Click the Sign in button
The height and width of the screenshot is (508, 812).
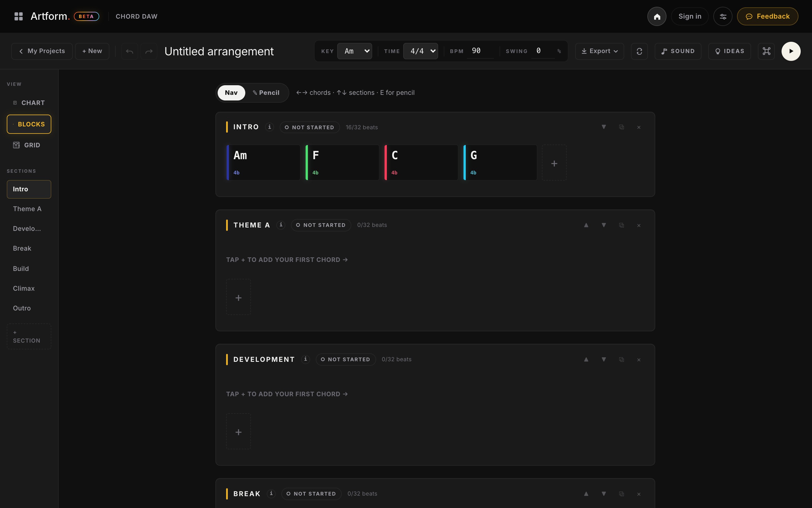pyautogui.click(x=690, y=16)
